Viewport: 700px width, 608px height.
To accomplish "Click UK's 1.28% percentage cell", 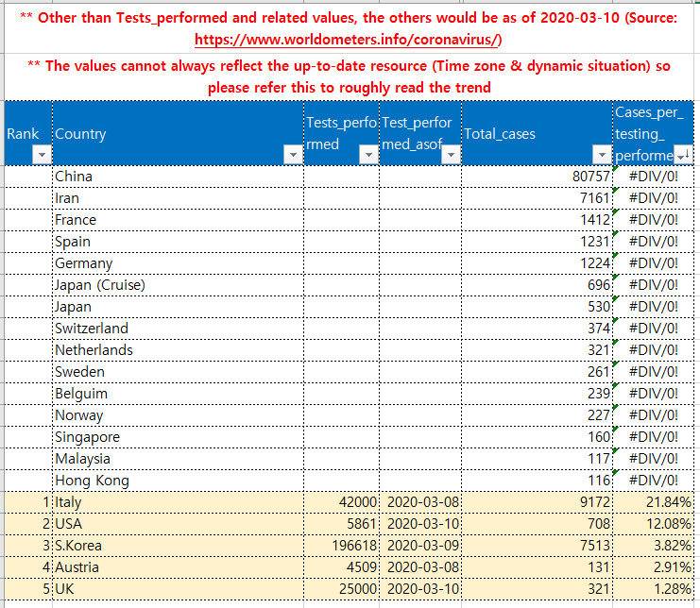I will click(653, 589).
